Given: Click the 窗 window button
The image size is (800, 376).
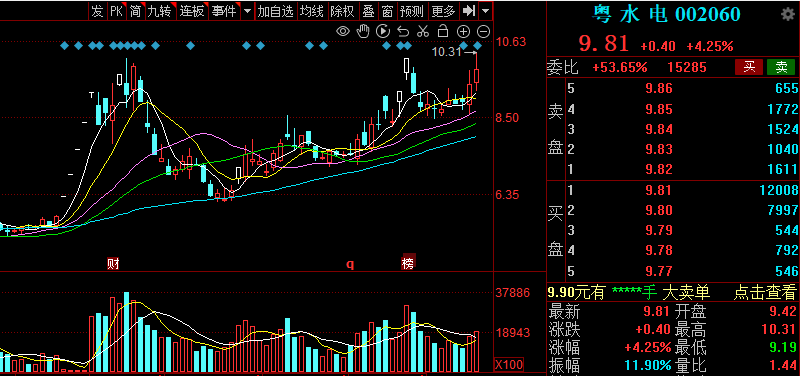Looking at the screenshot, I should pyautogui.click(x=388, y=11).
